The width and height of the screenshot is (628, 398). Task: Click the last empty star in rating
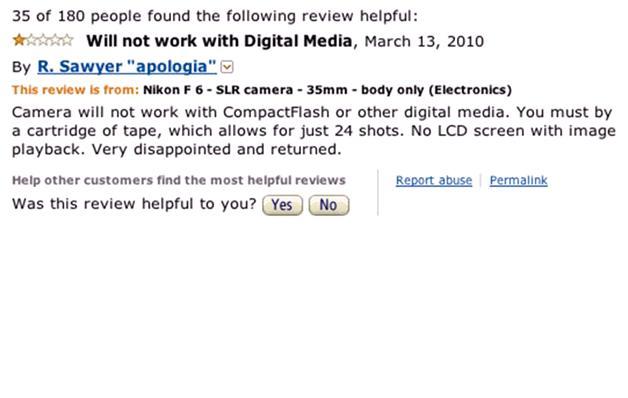click(x=67, y=40)
